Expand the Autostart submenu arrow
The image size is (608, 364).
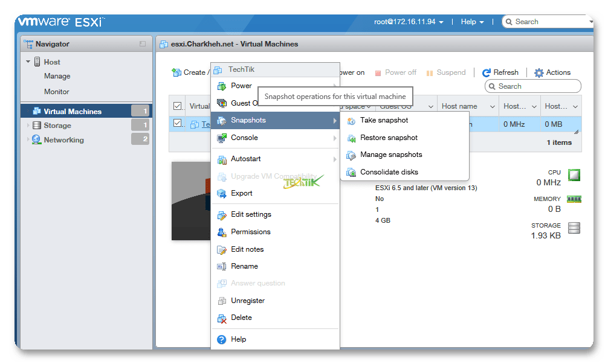334,159
